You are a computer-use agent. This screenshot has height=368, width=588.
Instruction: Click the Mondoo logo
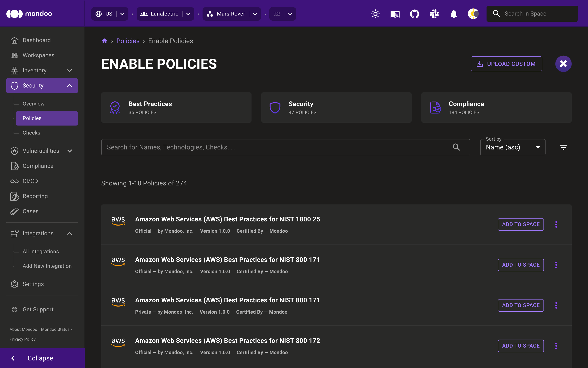[29, 14]
